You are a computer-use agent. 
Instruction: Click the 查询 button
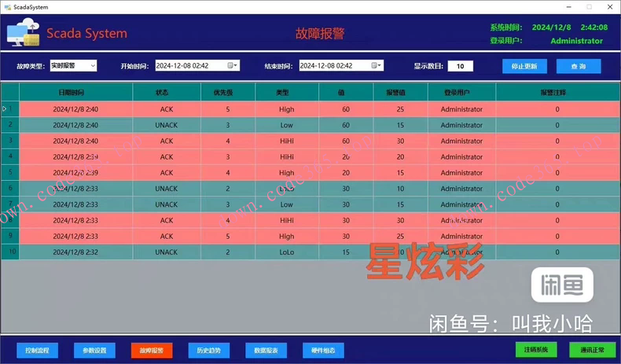(579, 66)
